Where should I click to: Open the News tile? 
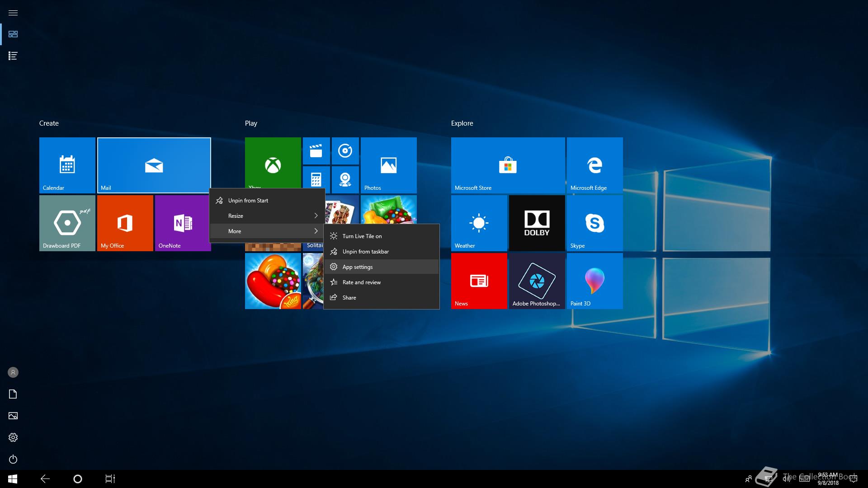pos(479,281)
